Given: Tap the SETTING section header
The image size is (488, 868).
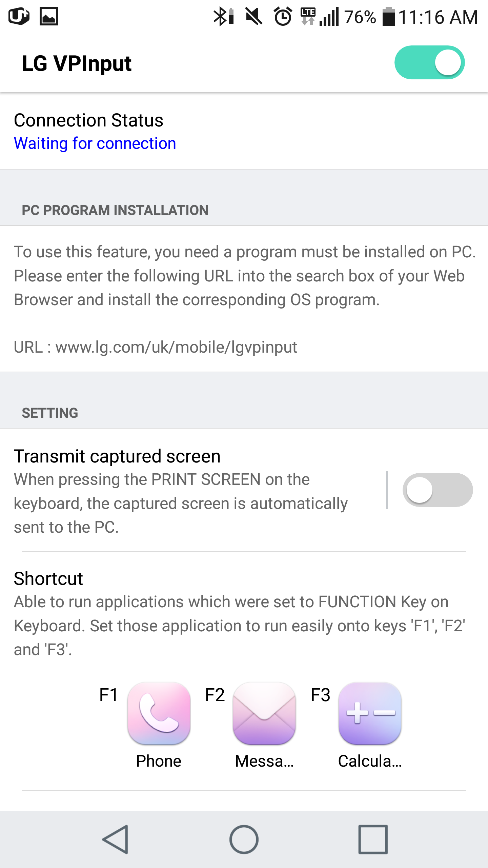Looking at the screenshot, I should coord(50,413).
